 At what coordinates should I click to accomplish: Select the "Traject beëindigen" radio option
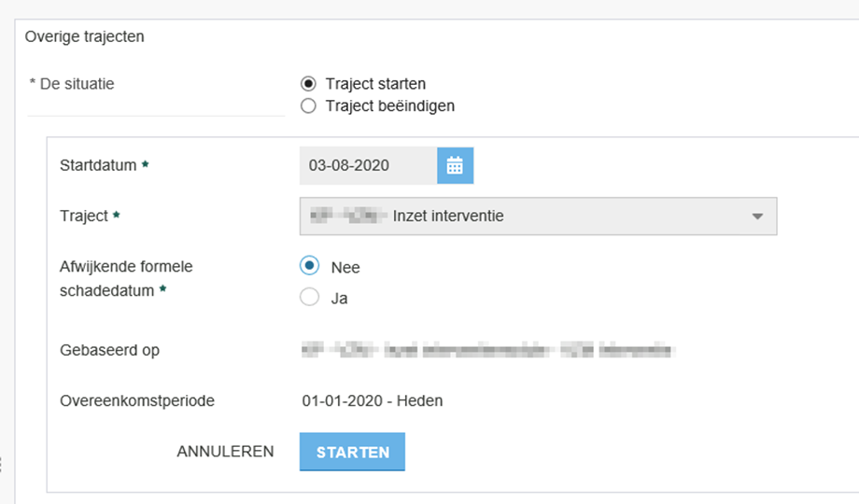(308, 106)
